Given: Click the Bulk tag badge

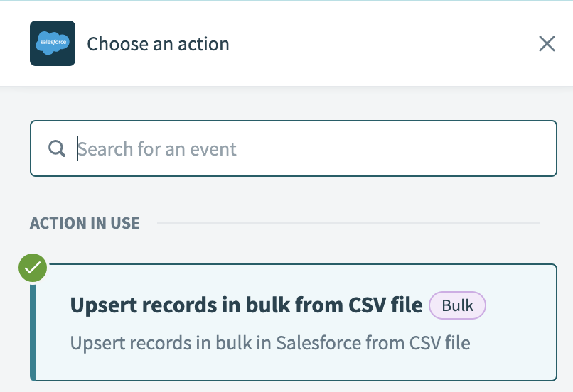Looking at the screenshot, I should coord(457,306).
